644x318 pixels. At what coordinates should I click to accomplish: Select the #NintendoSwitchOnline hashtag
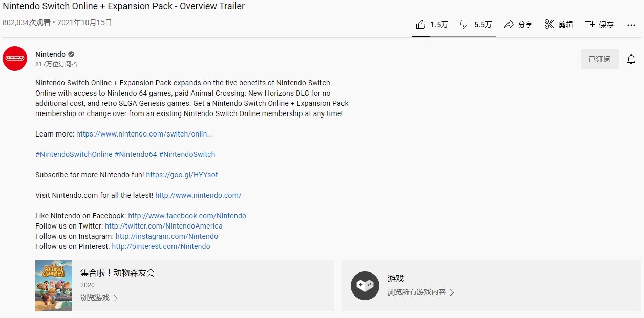tap(74, 154)
